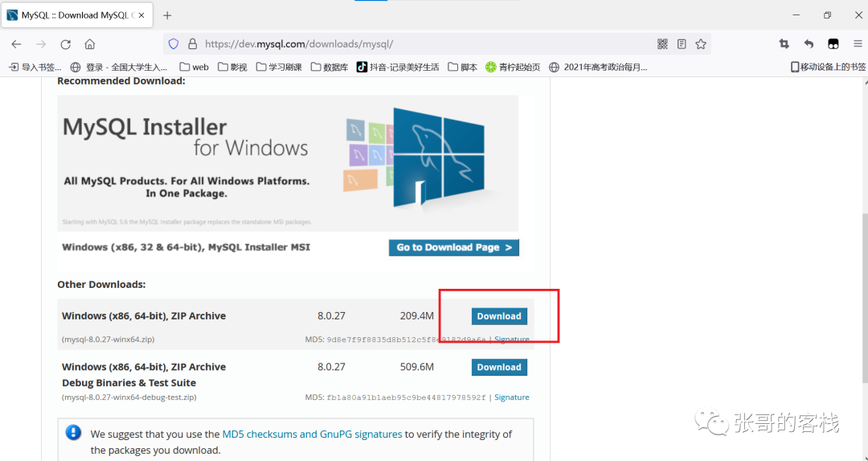Open 移动设备上的书签 mobile bookmarks folder
Screen dimensions: 868x461
click(x=828, y=67)
